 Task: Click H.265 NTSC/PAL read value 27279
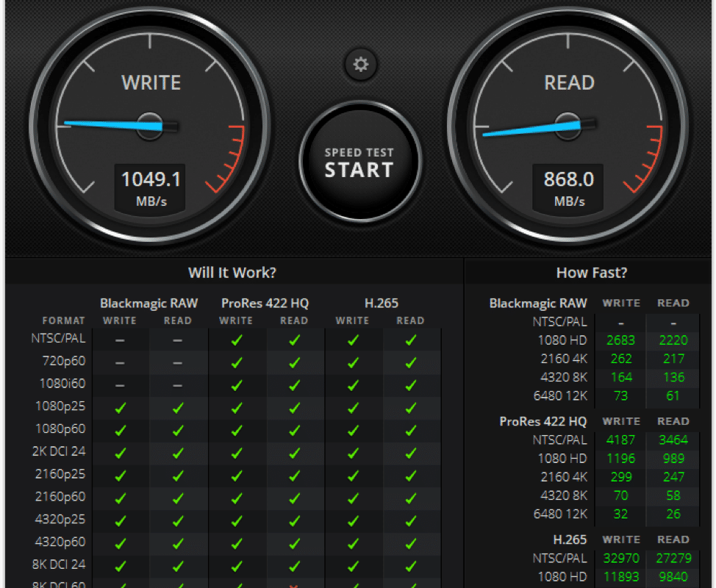click(673, 558)
